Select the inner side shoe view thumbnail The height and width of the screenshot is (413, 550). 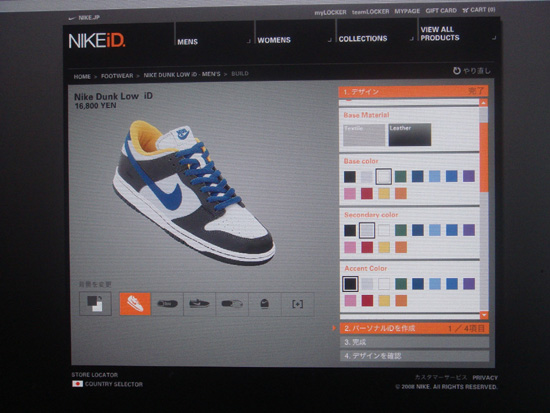pyautogui.click(x=167, y=304)
